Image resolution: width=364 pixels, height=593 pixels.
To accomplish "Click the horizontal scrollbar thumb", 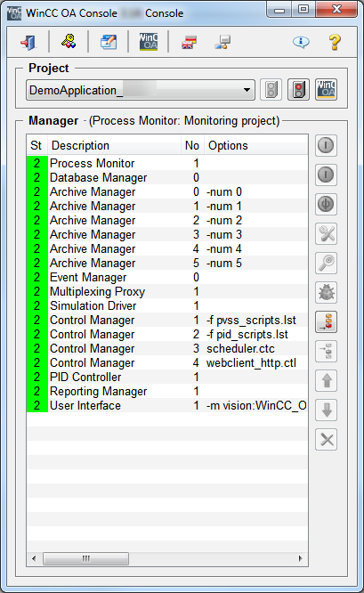I will click(x=85, y=558).
